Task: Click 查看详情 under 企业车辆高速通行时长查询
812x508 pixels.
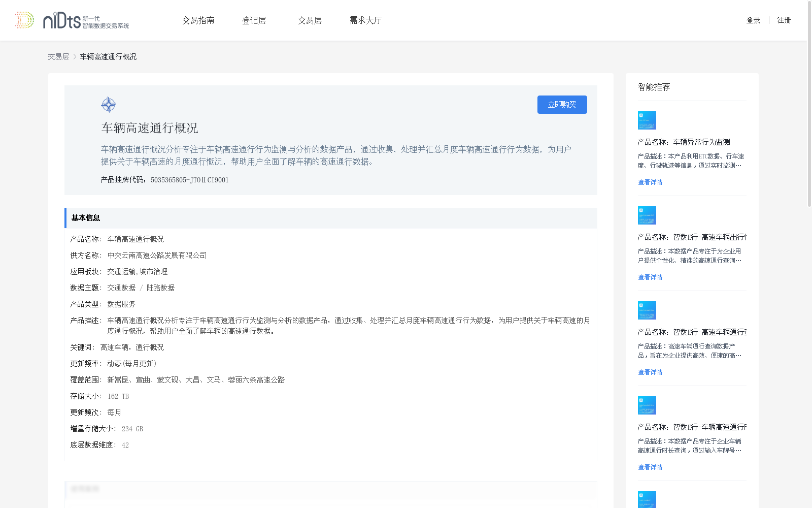Action: click(x=650, y=467)
